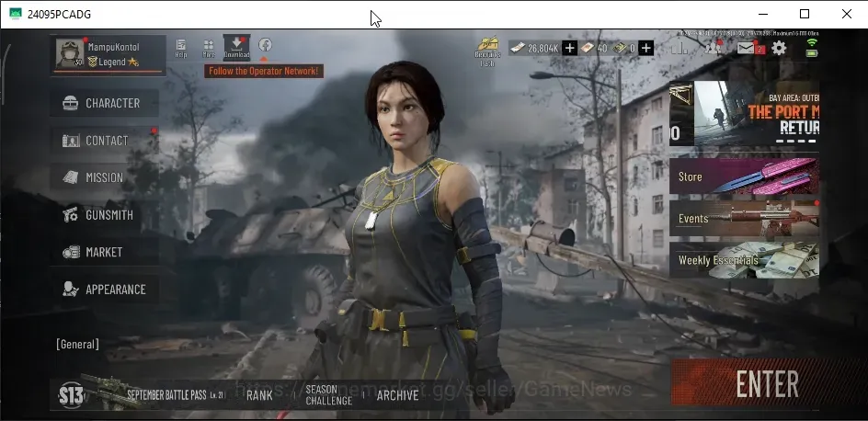Click the [General] chat label
The height and width of the screenshot is (421, 868).
coord(77,344)
